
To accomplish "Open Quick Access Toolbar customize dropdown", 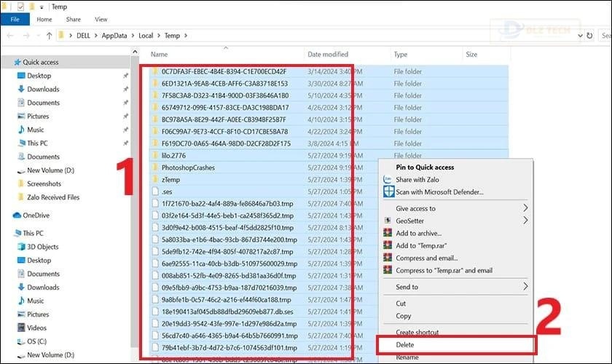I will [x=42, y=7].
